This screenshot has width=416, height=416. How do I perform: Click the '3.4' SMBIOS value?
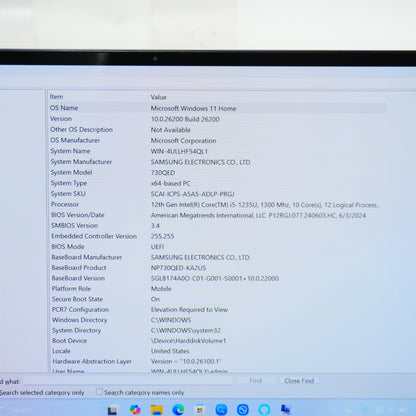click(x=155, y=226)
